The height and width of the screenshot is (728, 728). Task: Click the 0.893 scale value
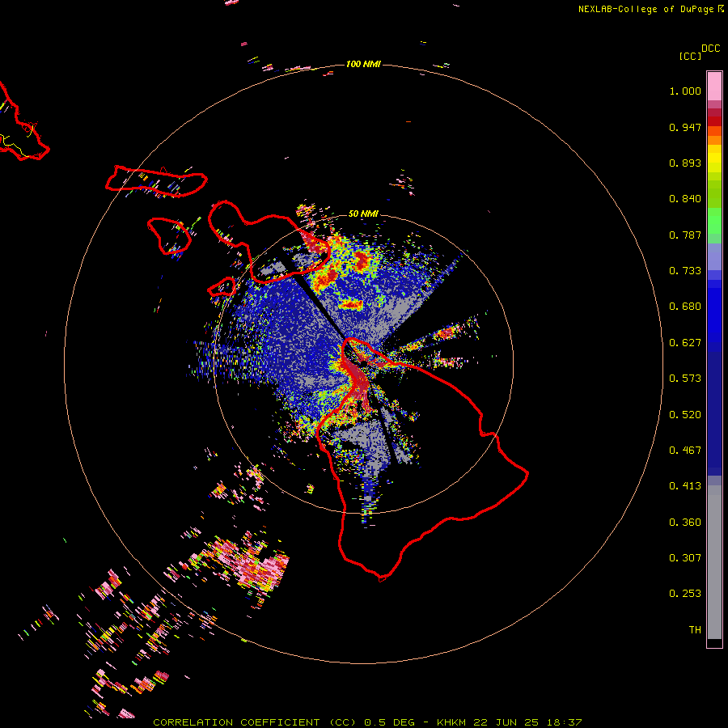(x=685, y=163)
